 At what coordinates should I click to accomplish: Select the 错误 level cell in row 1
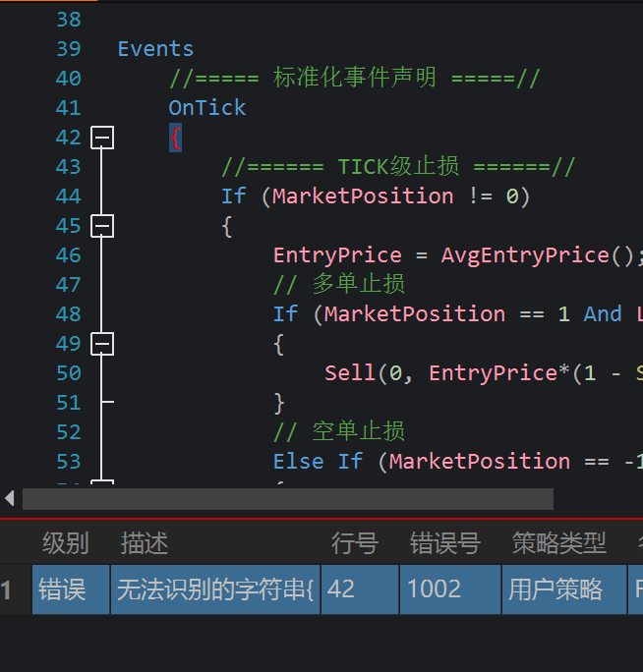71,589
